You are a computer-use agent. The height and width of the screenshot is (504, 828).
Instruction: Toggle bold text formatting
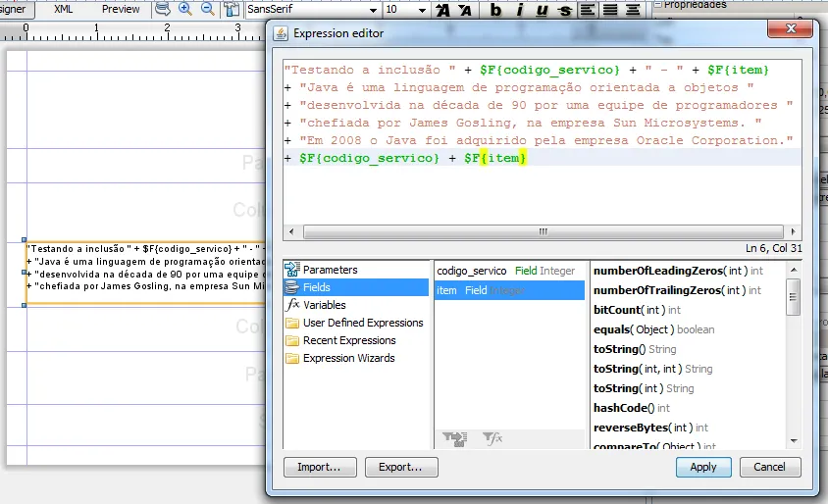pyautogui.click(x=496, y=10)
